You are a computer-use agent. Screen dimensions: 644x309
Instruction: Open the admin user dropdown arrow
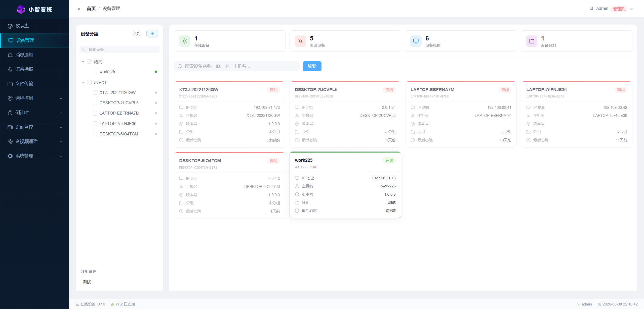[x=632, y=9]
